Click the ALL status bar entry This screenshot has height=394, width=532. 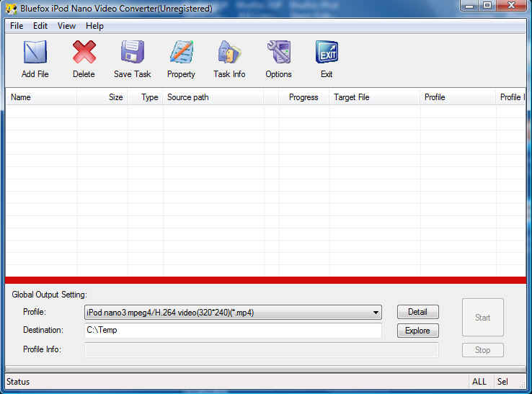click(479, 382)
